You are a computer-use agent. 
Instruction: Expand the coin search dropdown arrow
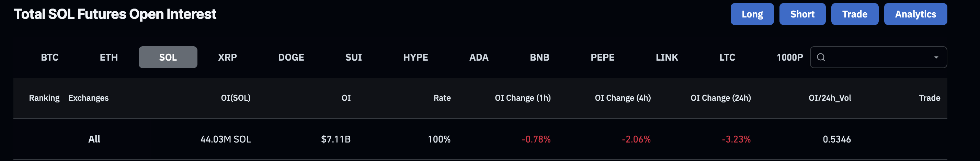[936, 57]
